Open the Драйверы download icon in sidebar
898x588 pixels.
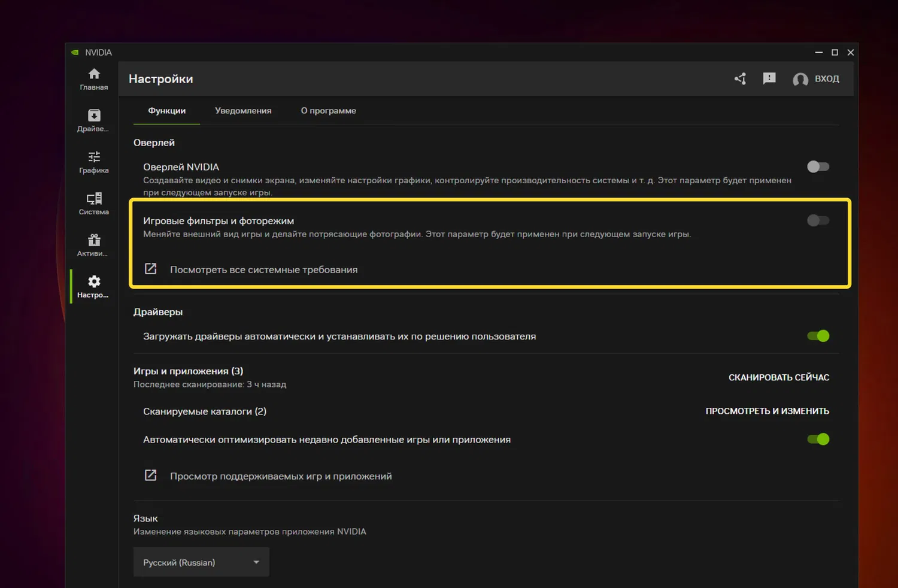click(94, 115)
